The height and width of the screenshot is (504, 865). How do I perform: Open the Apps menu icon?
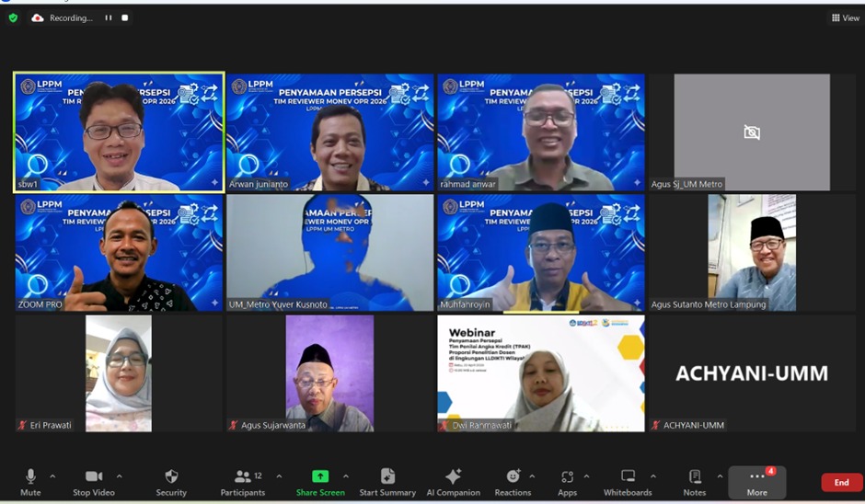(567, 476)
